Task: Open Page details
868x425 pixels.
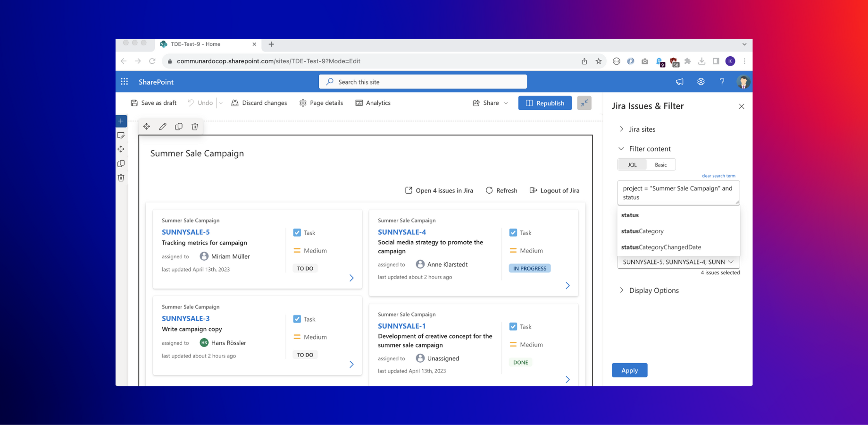Action: (321, 103)
